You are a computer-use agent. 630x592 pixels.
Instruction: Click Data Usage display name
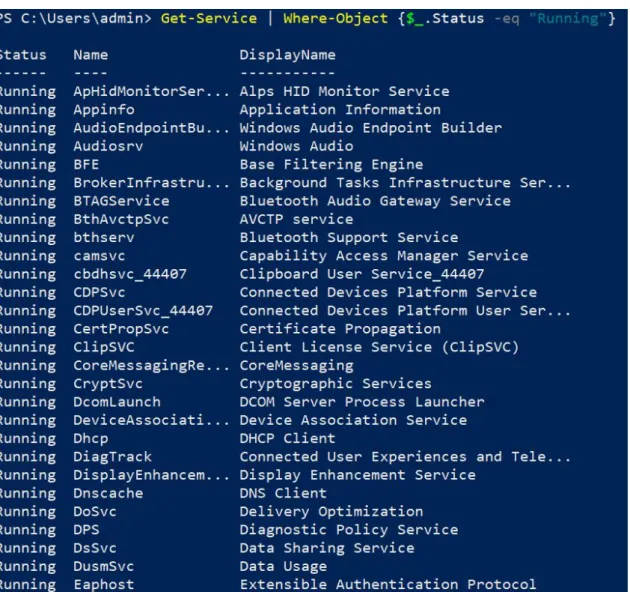coord(283,567)
